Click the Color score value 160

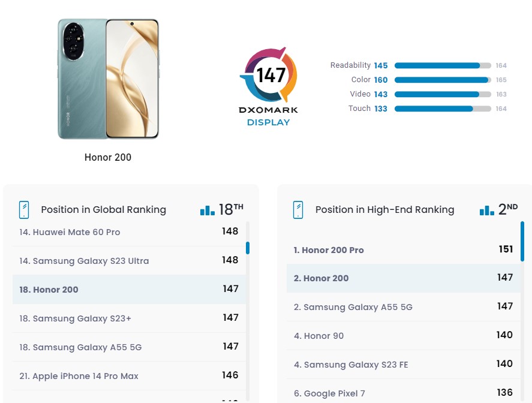381,80
